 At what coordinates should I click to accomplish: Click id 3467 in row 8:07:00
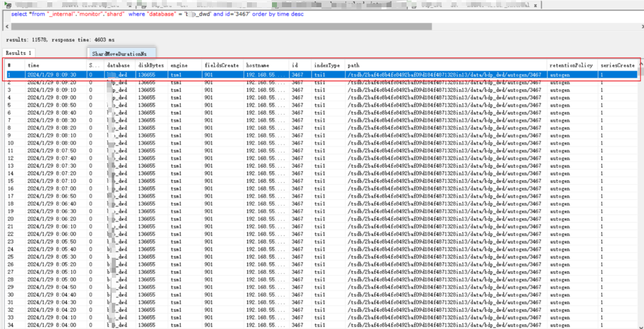tap(296, 188)
